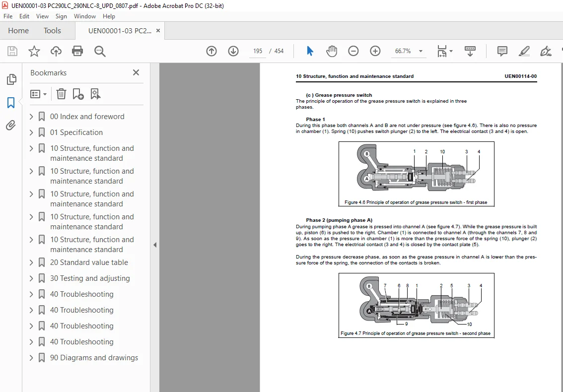The width and height of the screenshot is (563, 392).
Task: Select 30 Testing and adjusting bookmark
Action: pyautogui.click(x=90, y=278)
